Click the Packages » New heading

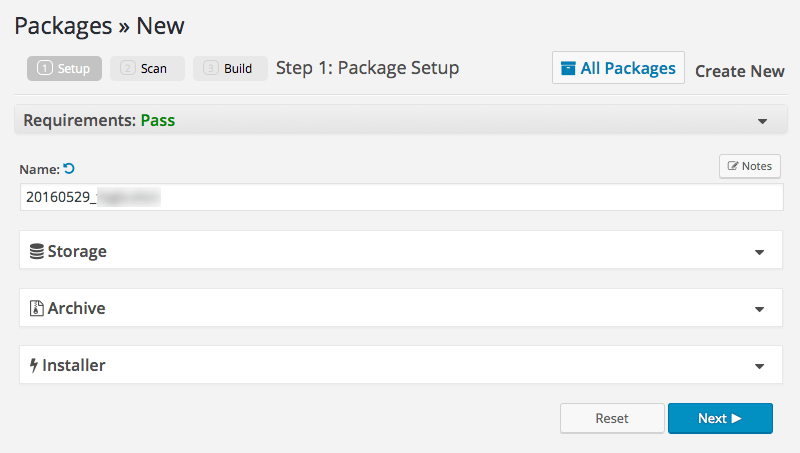99,26
